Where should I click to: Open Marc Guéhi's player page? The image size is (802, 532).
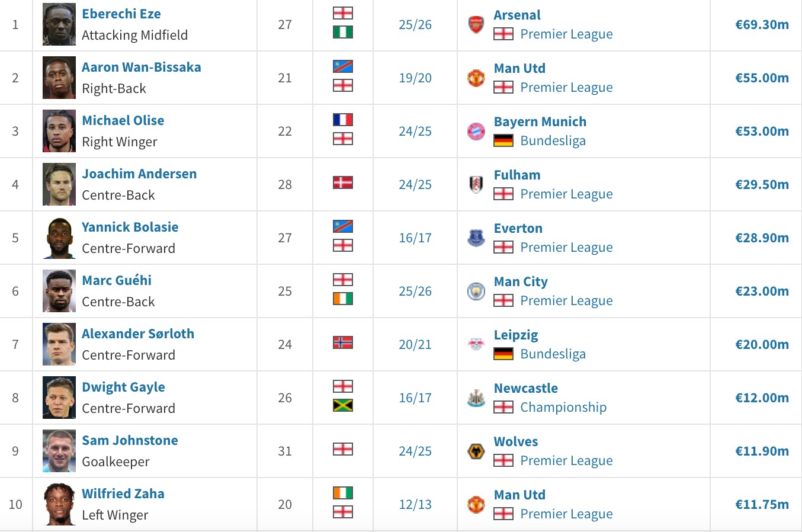coord(117,280)
